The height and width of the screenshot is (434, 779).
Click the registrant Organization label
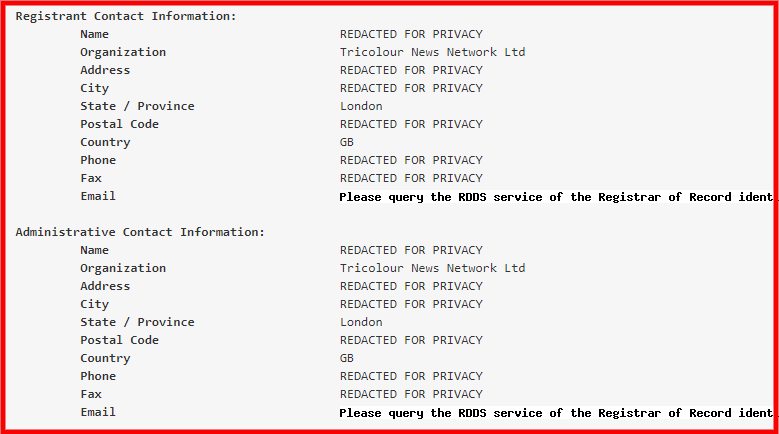click(123, 52)
